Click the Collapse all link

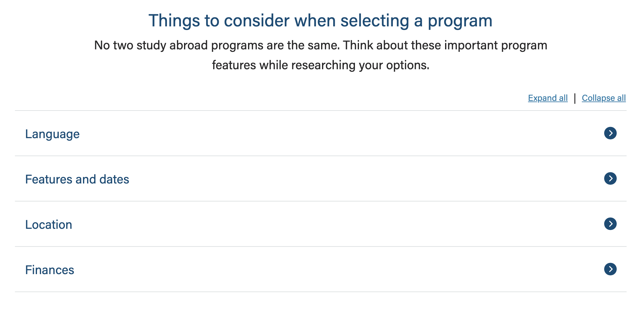pyautogui.click(x=604, y=98)
